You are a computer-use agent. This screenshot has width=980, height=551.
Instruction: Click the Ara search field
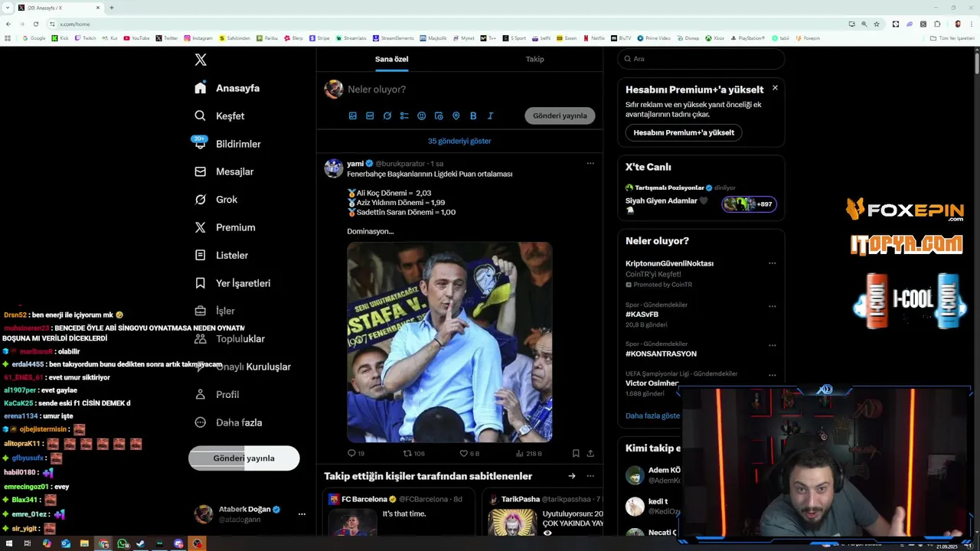coord(701,59)
